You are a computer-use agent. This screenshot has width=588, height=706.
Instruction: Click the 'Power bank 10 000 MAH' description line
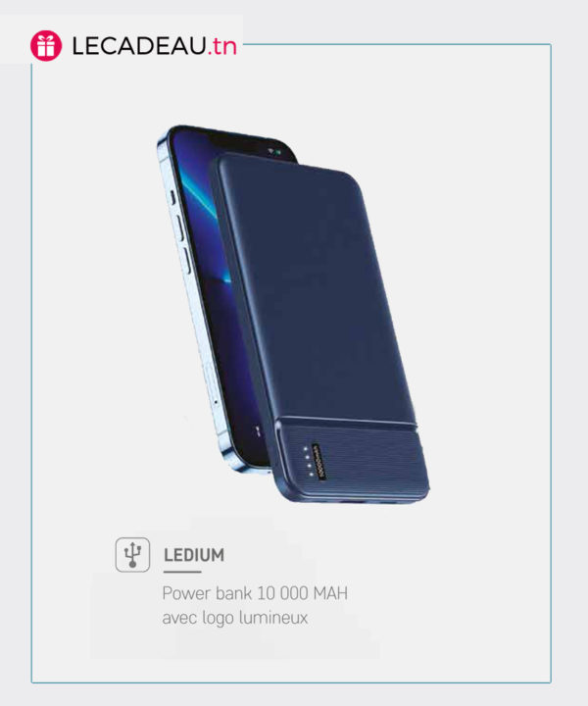click(x=255, y=593)
